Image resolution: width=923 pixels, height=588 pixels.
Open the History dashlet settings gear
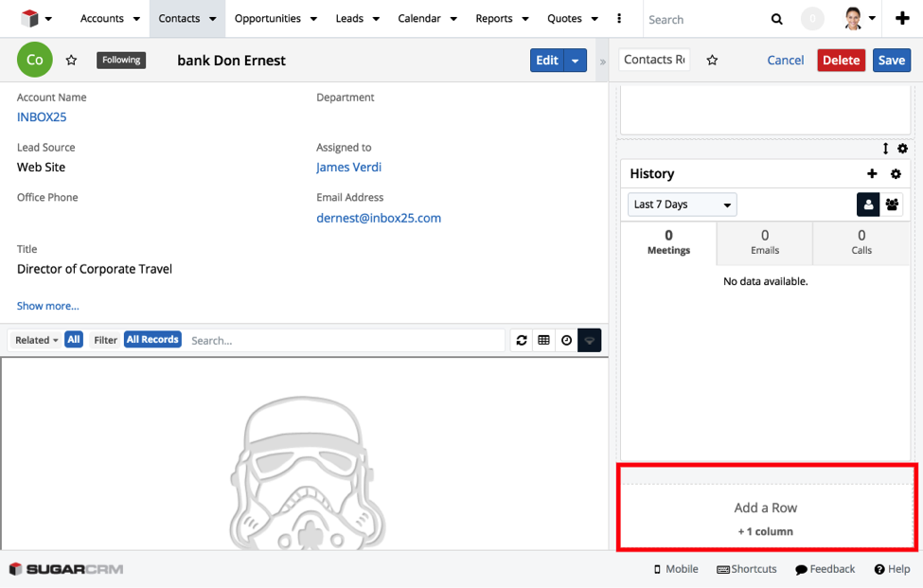pos(896,173)
